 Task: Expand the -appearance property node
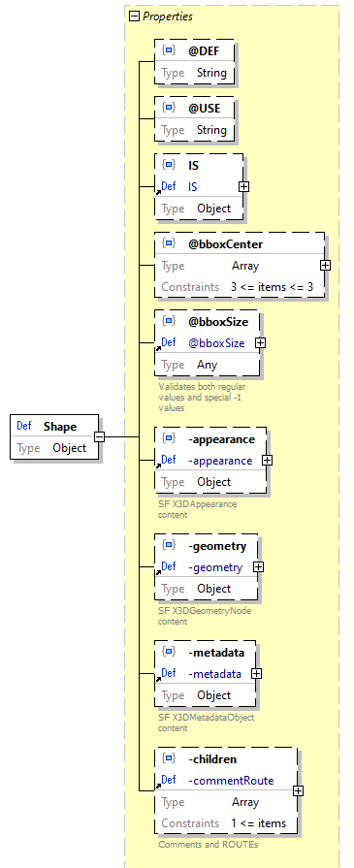click(x=267, y=460)
